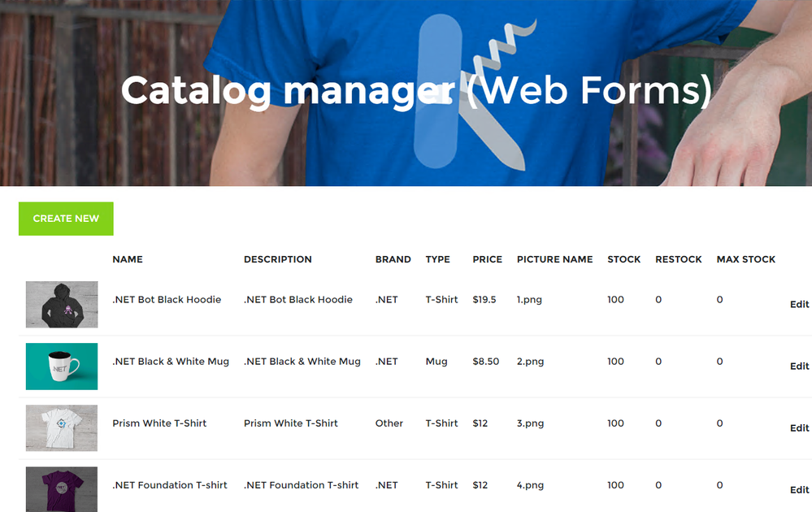Click the Name column header
Screen dimensions: 812x512
pos(128,259)
